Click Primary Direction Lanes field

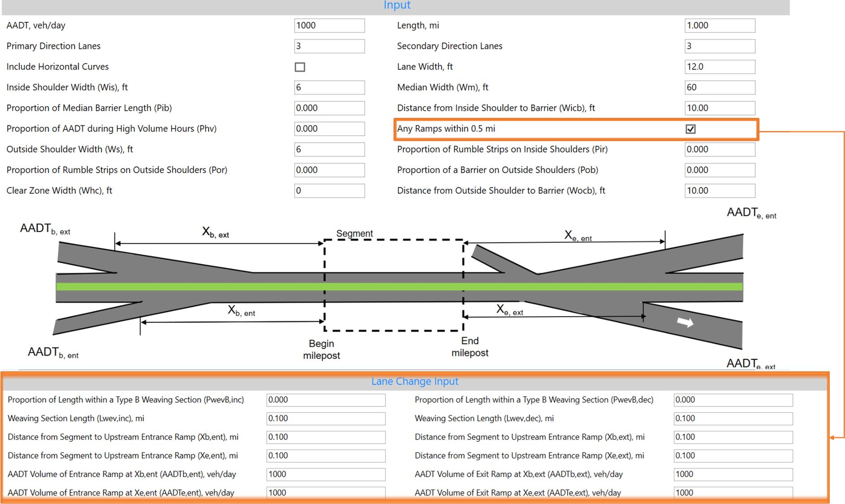329,46
